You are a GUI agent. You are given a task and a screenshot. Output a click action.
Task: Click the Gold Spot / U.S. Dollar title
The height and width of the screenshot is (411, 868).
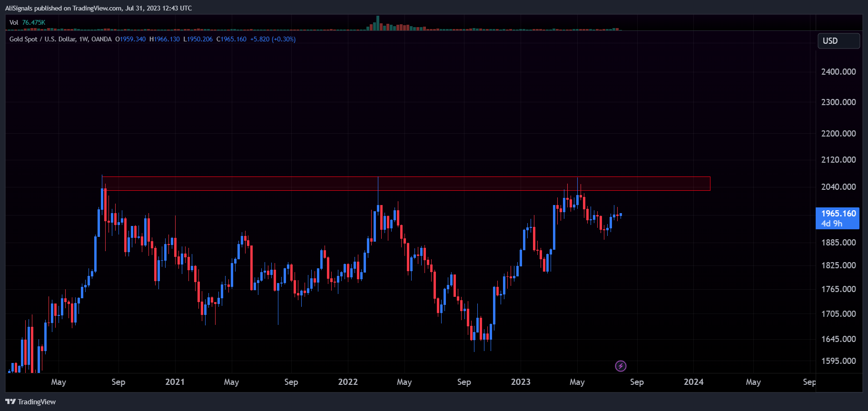(x=60, y=39)
